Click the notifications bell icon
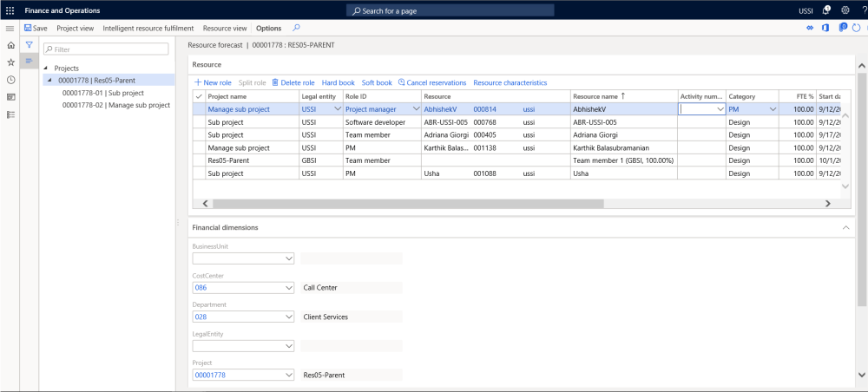This screenshot has height=392, width=868. (x=825, y=10)
